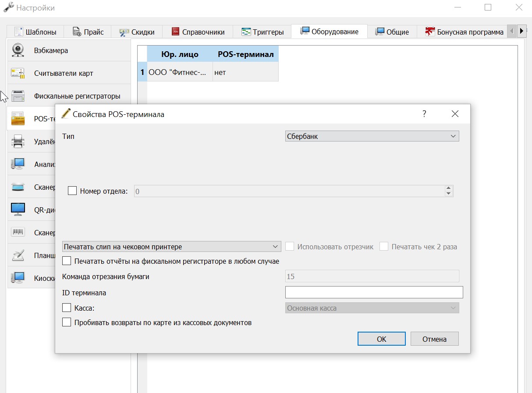
Task: Switch to the Прайс tab
Action: click(88, 32)
